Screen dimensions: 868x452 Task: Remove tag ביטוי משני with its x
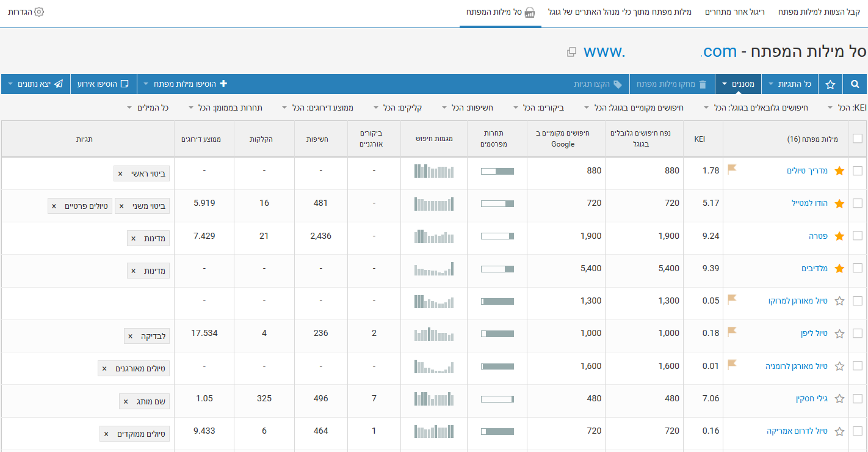click(121, 206)
